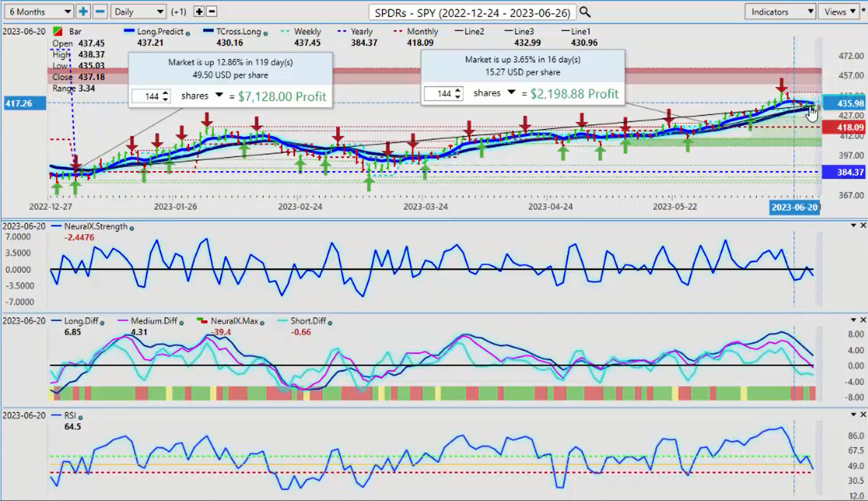Close the Long.Diff indicator panel
The height and width of the screenshot is (501, 868).
(863, 320)
